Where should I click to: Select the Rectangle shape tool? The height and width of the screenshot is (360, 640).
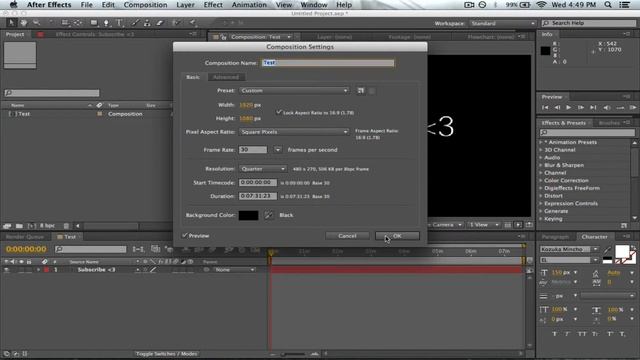(x=94, y=23)
